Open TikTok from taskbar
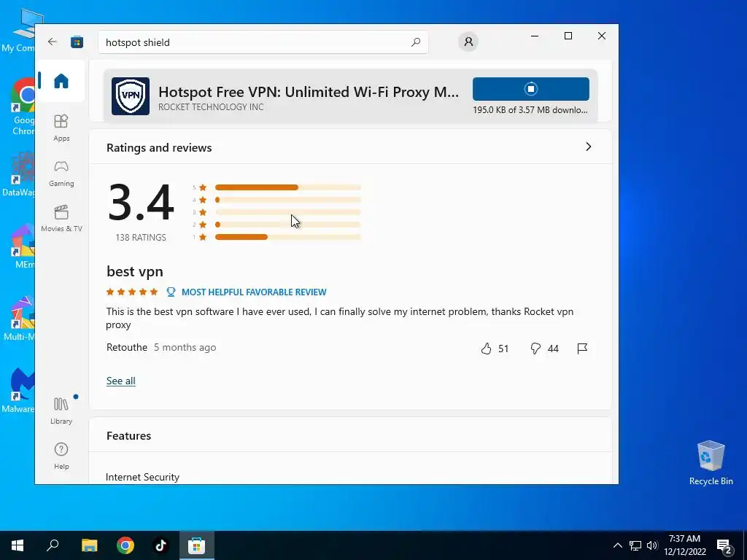This screenshot has height=560, width=747. click(160, 545)
